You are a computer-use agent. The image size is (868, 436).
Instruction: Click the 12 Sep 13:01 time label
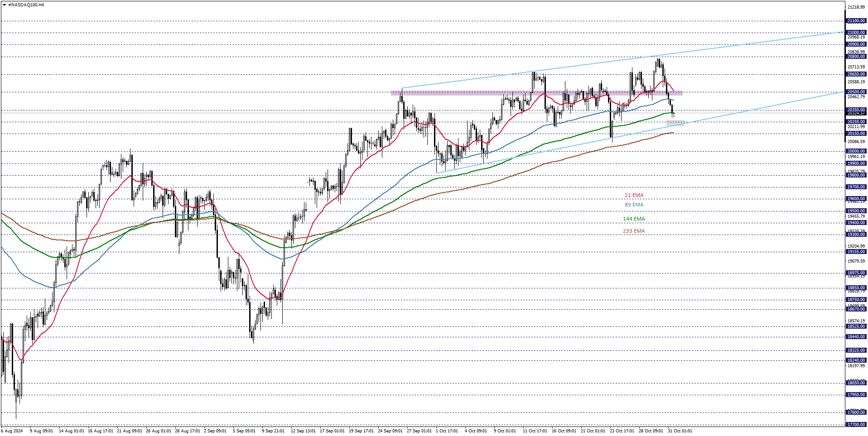coord(304,431)
